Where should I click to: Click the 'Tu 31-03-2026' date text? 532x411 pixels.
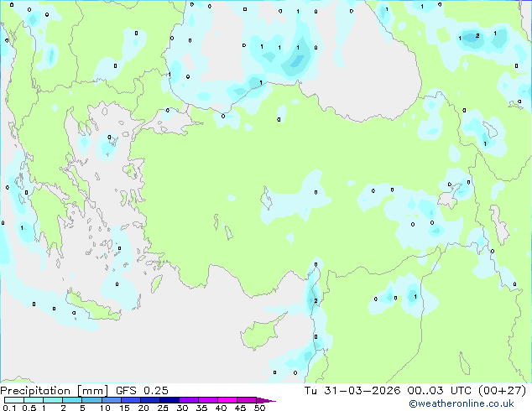click(352, 391)
